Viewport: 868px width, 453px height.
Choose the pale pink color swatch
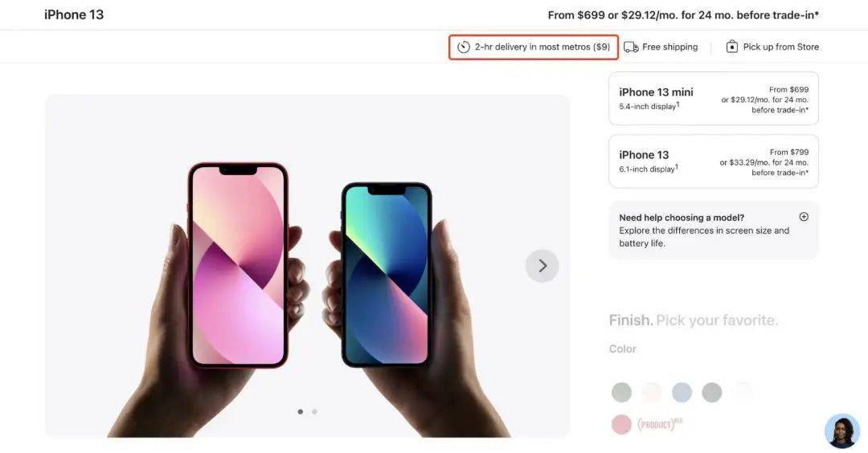tap(652, 392)
